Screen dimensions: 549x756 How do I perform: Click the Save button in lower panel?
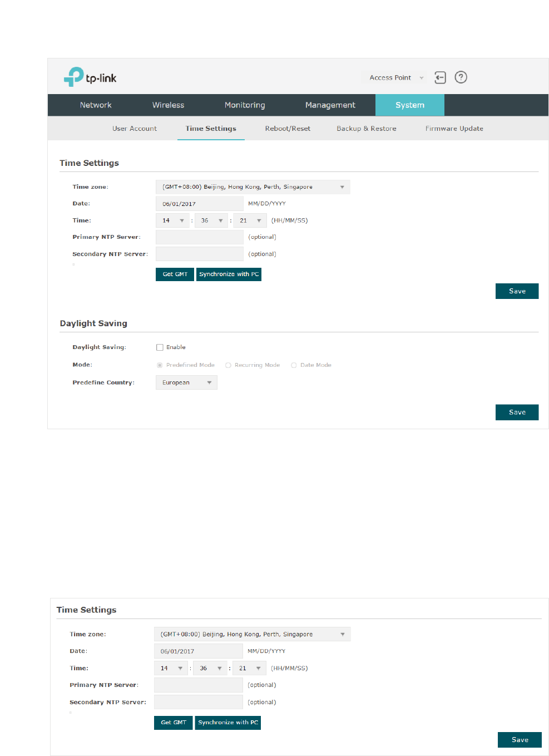pyautogui.click(x=520, y=740)
